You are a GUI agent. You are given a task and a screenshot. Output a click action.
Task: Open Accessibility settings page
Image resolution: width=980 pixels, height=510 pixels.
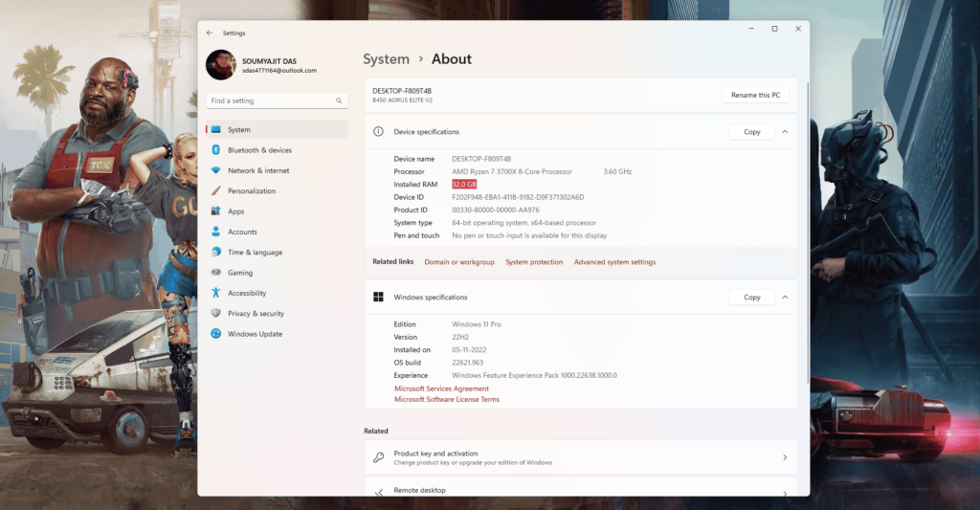click(277, 293)
